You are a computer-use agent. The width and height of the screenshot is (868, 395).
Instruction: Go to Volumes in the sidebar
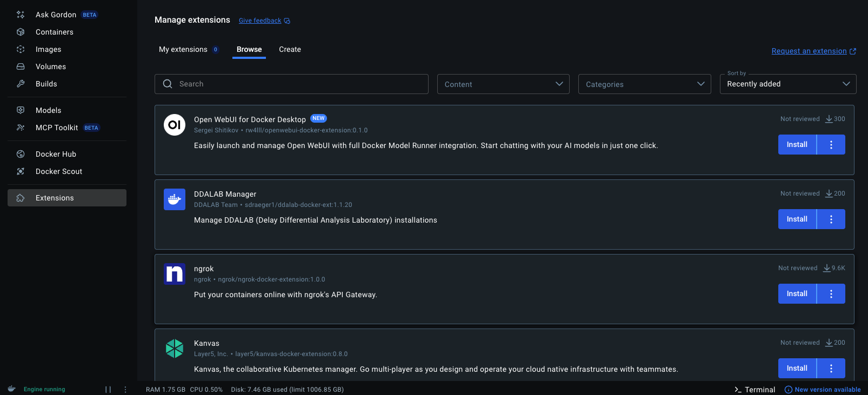50,66
